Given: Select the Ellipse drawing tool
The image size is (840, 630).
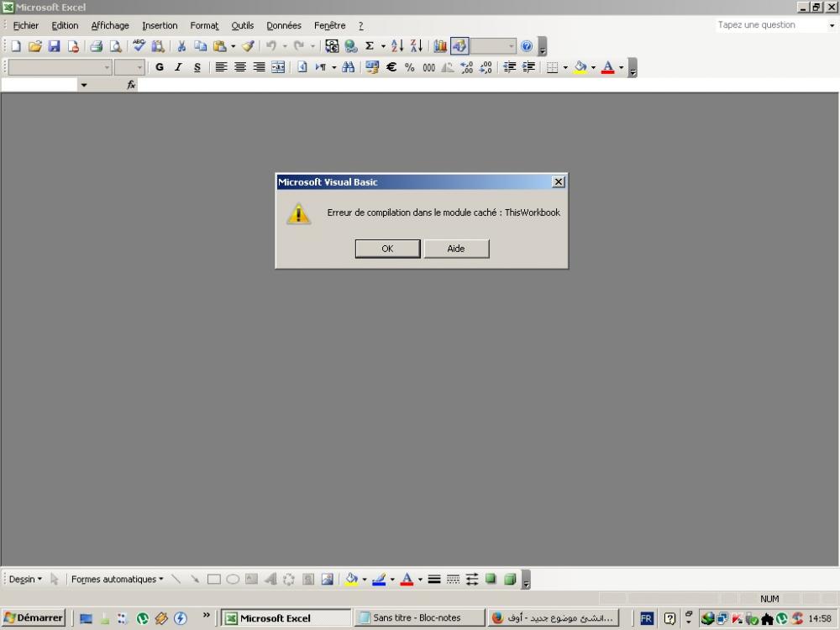Looking at the screenshot, I should 233,579.
